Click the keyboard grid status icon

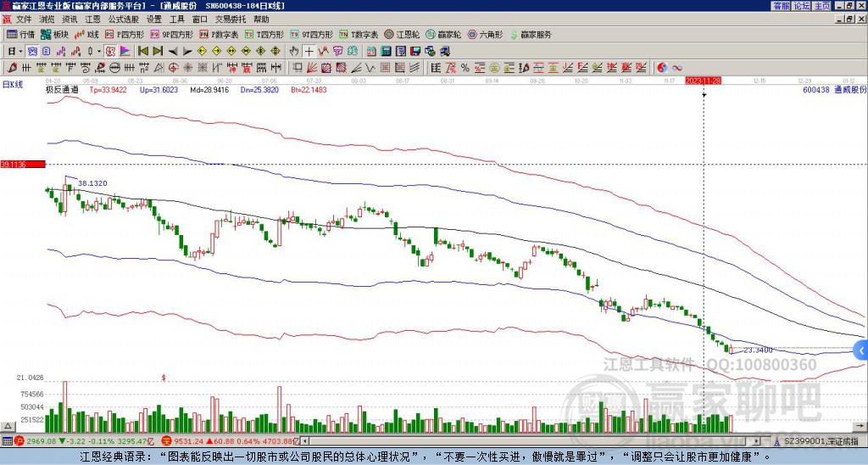click(7, 441)
